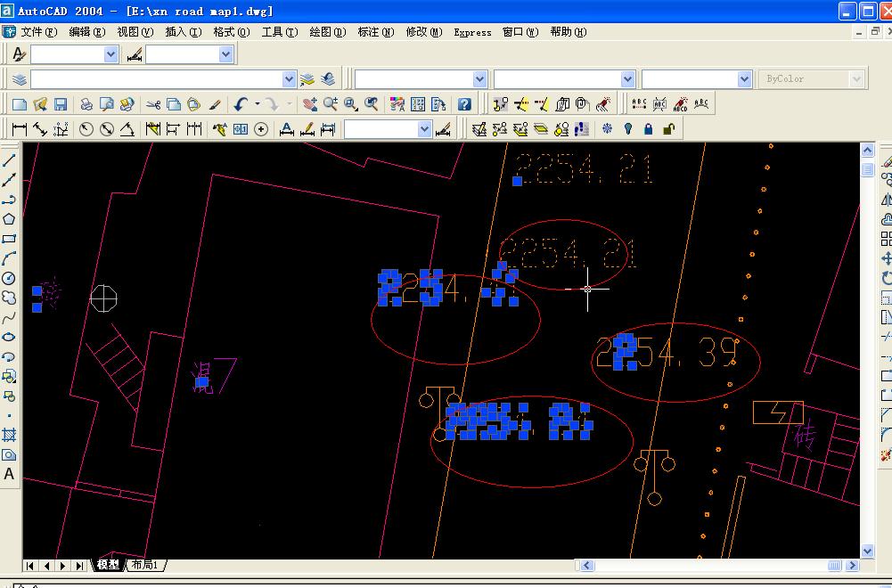The width and height of the screenshot is (892, 588).
Task: Open the lineweight control dropdown
Action: pos(745,79)
